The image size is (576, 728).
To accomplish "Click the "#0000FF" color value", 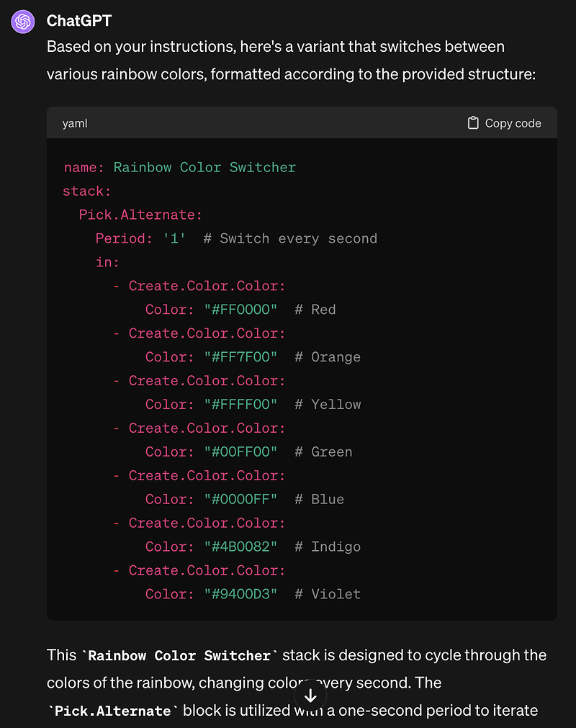I will pos(240,499).
